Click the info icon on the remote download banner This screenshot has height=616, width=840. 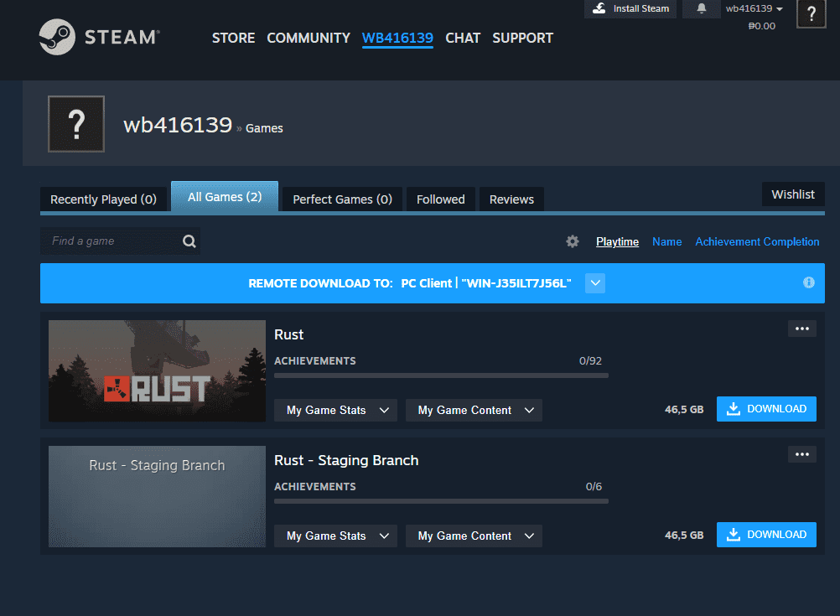[x=808, y=282]
